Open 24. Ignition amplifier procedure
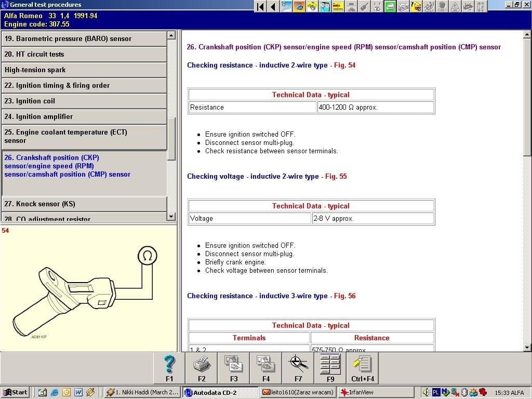The image size is (532, 399). 84,117
